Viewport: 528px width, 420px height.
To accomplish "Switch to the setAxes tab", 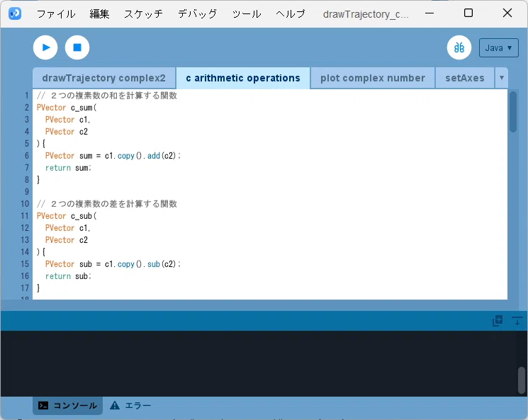I will pos(465,78).
